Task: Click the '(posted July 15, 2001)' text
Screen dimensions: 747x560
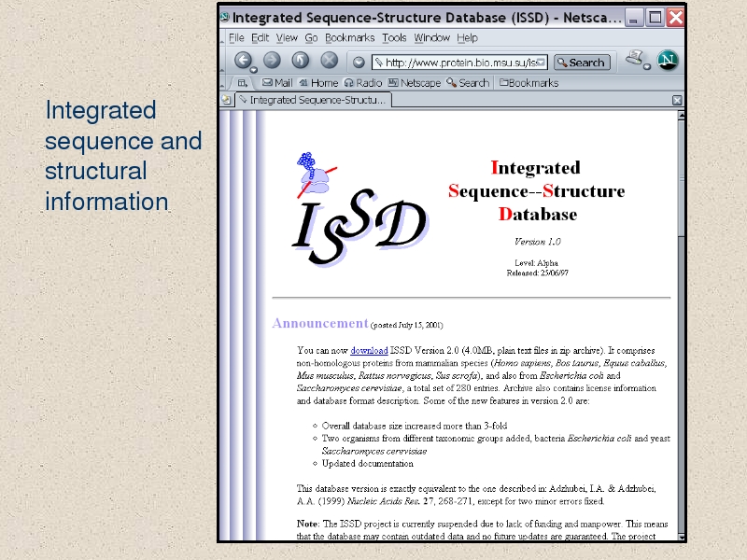Action: [x=406, y=325]
